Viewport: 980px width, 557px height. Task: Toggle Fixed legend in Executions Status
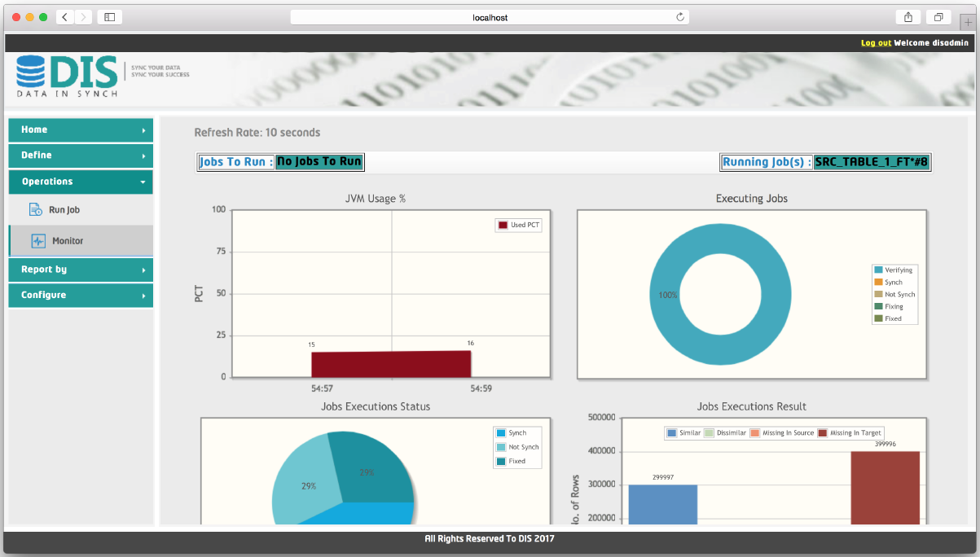512,461
